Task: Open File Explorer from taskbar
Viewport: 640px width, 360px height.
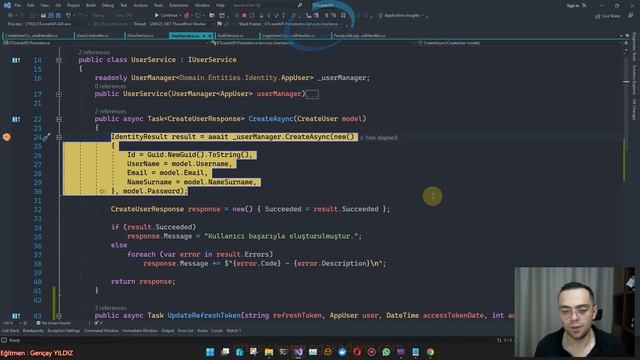Action: tap(269, 352)
